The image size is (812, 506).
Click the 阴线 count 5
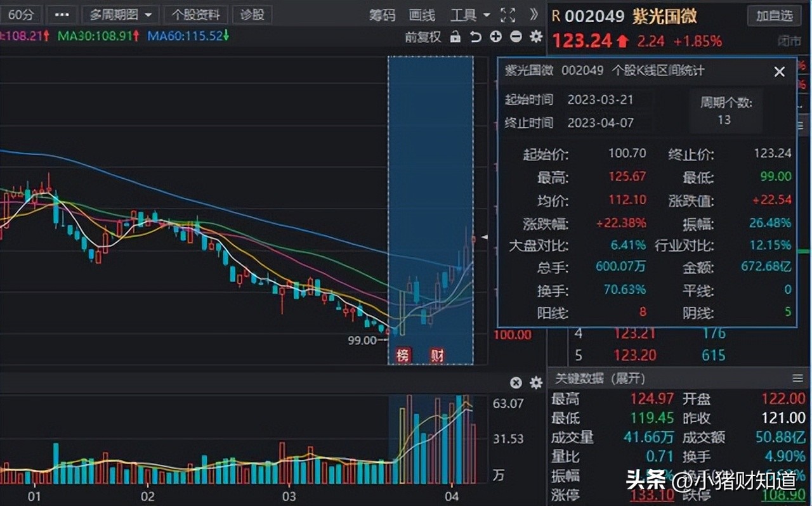tap(787, 313)
